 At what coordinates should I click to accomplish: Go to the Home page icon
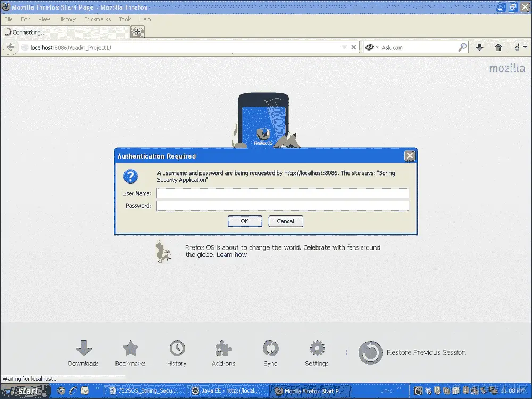pos(498,47)
